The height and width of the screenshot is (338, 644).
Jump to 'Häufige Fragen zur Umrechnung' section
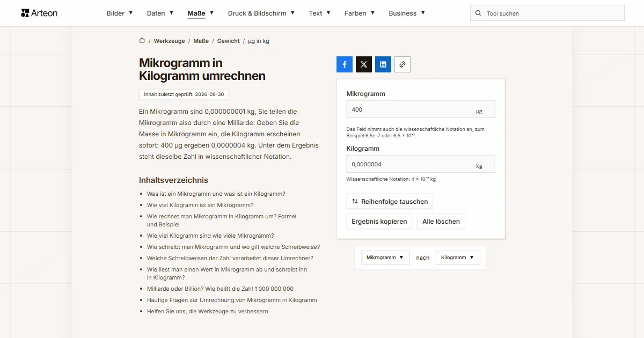[232, 300]
